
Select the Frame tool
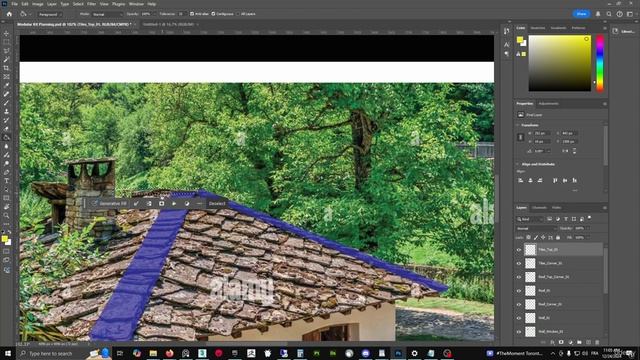[x=6, y=77]
